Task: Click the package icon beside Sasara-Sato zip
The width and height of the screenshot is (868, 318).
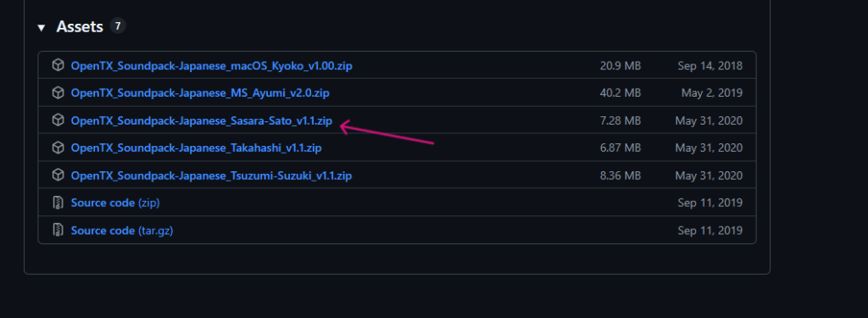Action: 58,120
